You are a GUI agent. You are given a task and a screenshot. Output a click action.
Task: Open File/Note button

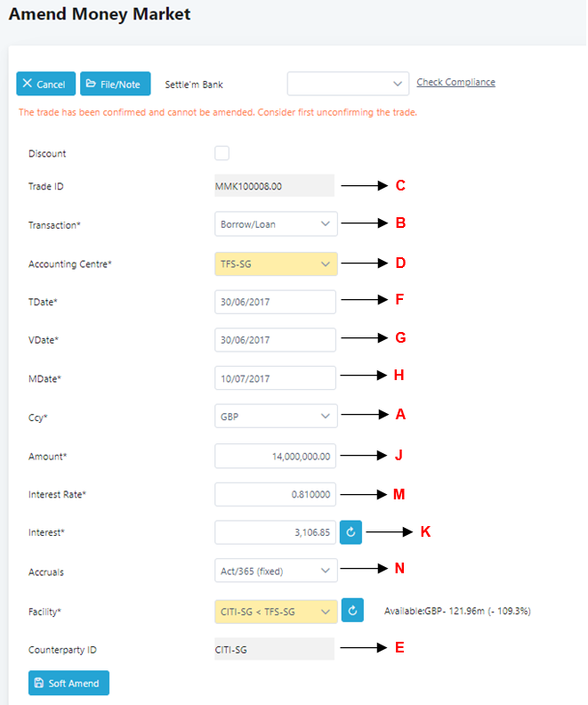116,84
